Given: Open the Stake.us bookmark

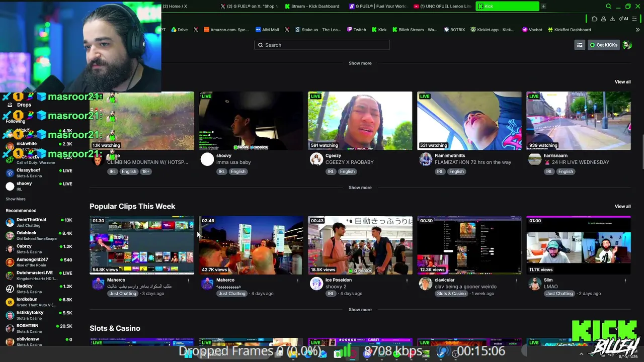Looking at the screenshot, I should 318,30.
